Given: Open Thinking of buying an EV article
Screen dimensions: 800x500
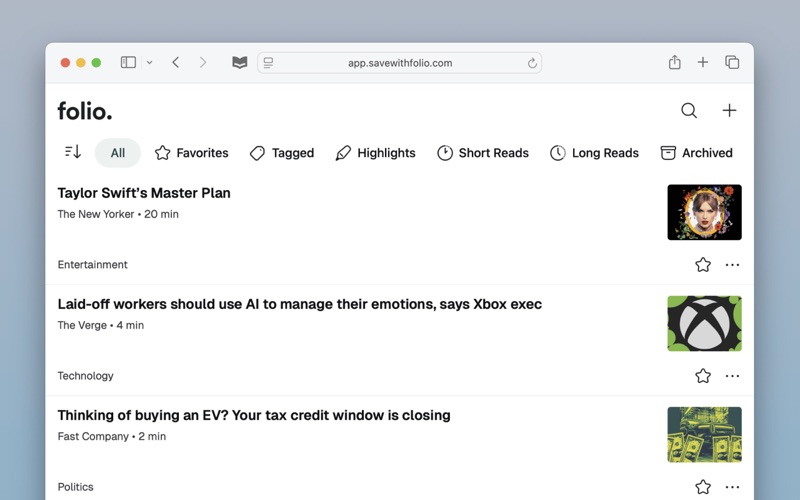Looking at the screenshot, I should pos(254,415).
